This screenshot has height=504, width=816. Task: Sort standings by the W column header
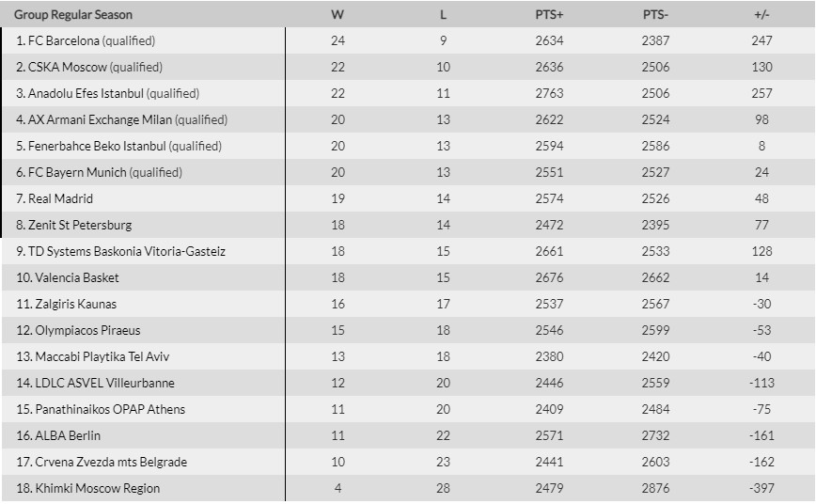(337, 15)
